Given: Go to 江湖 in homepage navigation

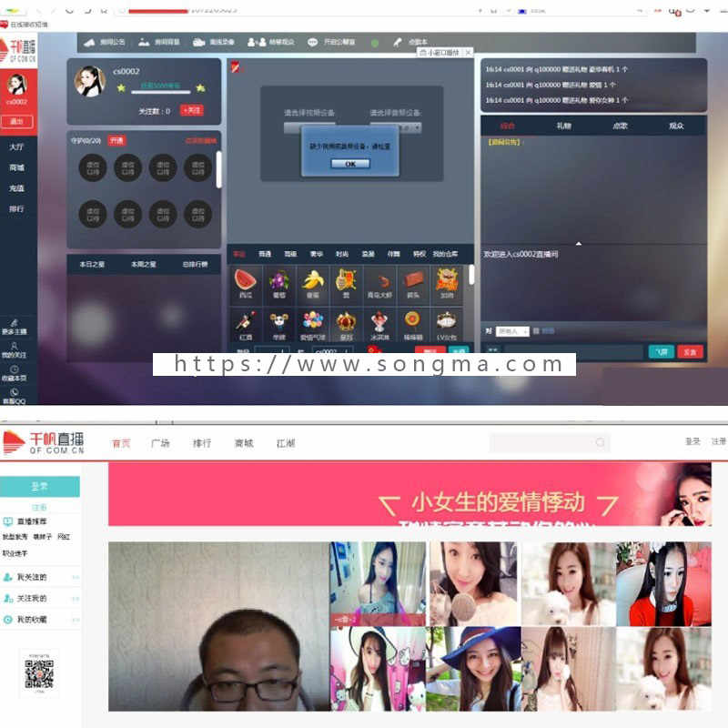Looking at the screenshot, I should click(x=286, y=443).
